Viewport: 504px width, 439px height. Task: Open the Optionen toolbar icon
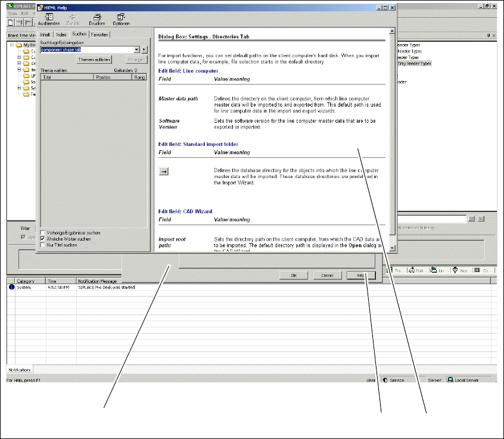point(121,17)
